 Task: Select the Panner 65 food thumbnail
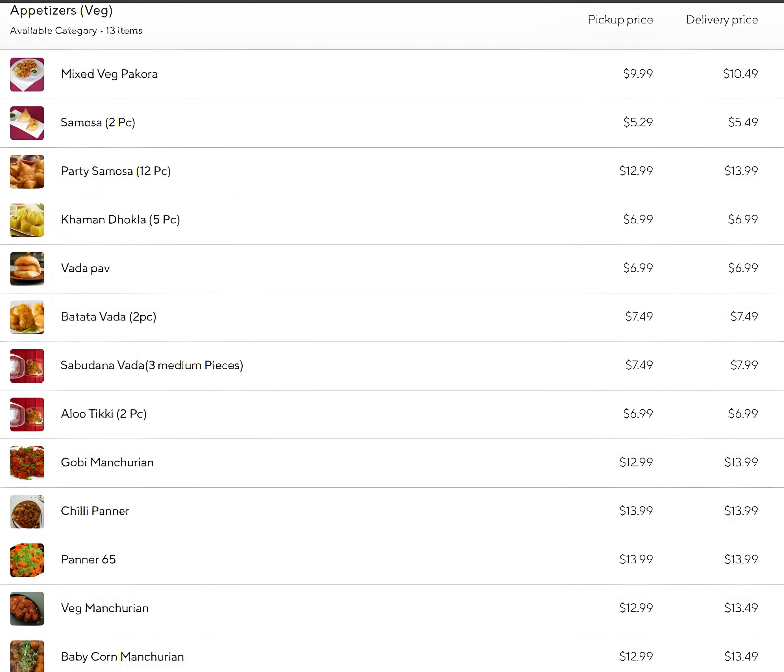pyautogui.click(x=27, y=560)
